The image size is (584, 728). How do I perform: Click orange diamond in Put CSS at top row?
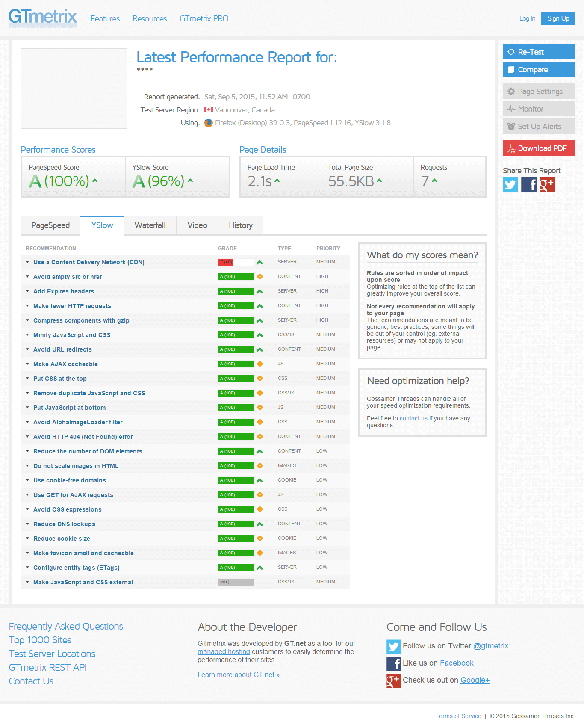(260, 379)
